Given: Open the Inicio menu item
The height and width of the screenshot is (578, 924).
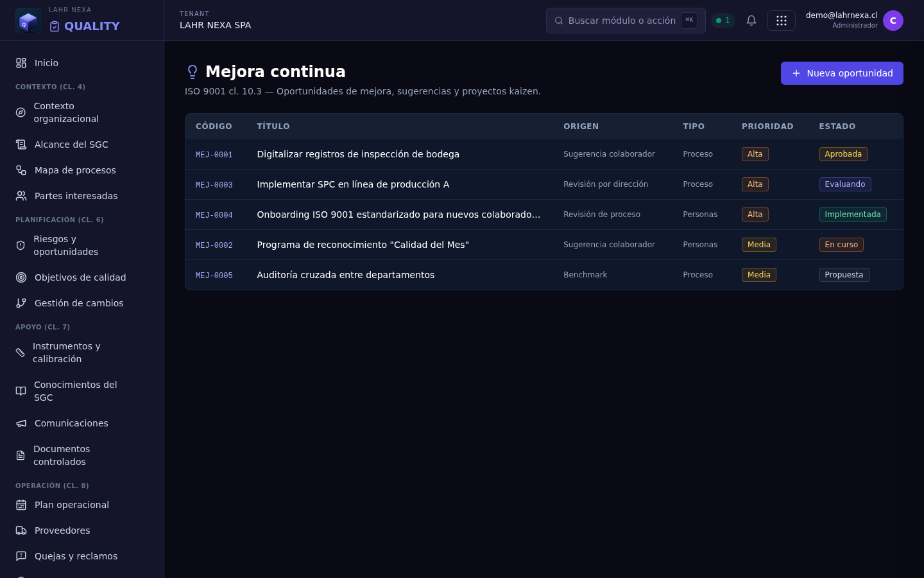Looking at the screenshot, I should (81, 63).
